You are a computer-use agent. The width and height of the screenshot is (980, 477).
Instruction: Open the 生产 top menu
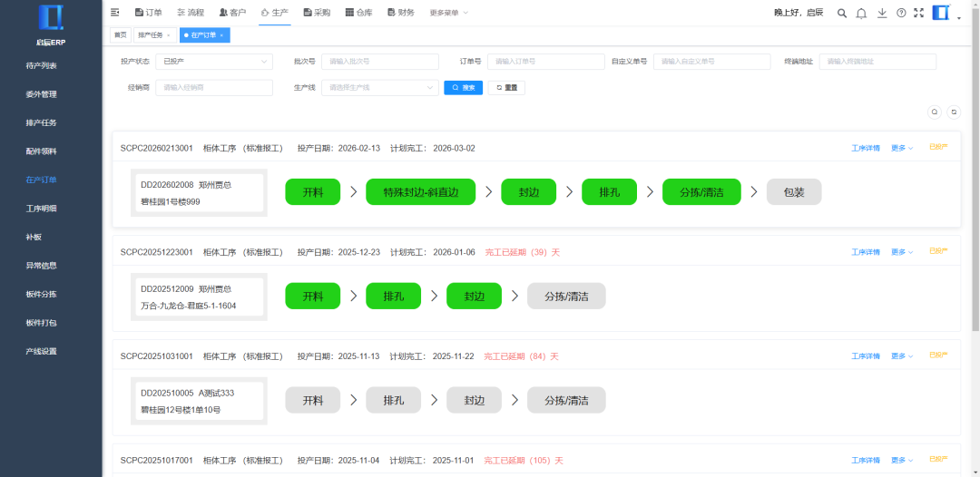click(x=275, y=12)
